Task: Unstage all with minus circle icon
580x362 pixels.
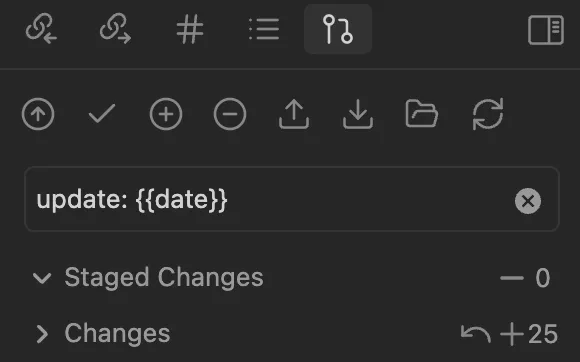Action: coord(230,114)
